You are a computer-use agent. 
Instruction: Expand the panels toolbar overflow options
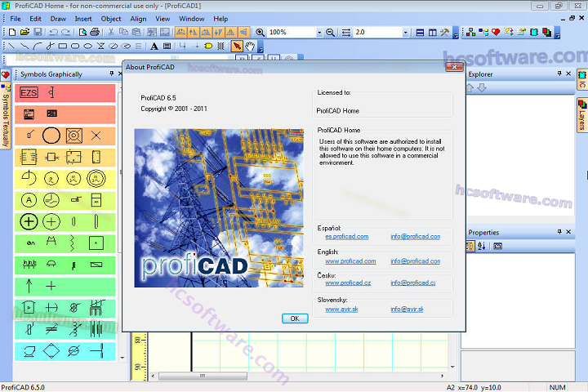pyautogui.click(x=557, y=33)
